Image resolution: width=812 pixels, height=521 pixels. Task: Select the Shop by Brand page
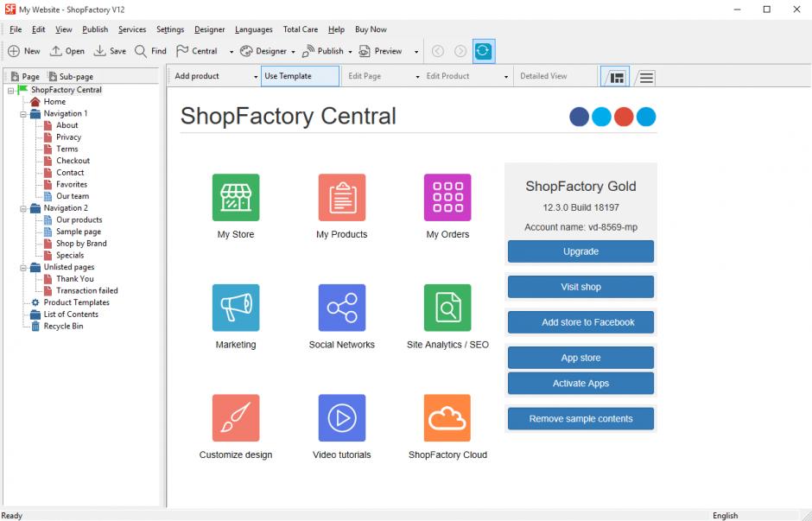(81, 243)
